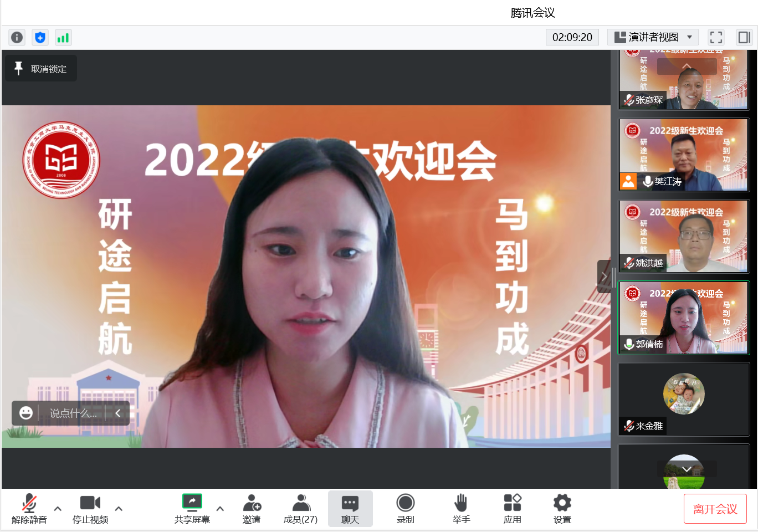The image size is (758, 532).
Task: Move down the video list with down chevron
Action: click(687, 469)
